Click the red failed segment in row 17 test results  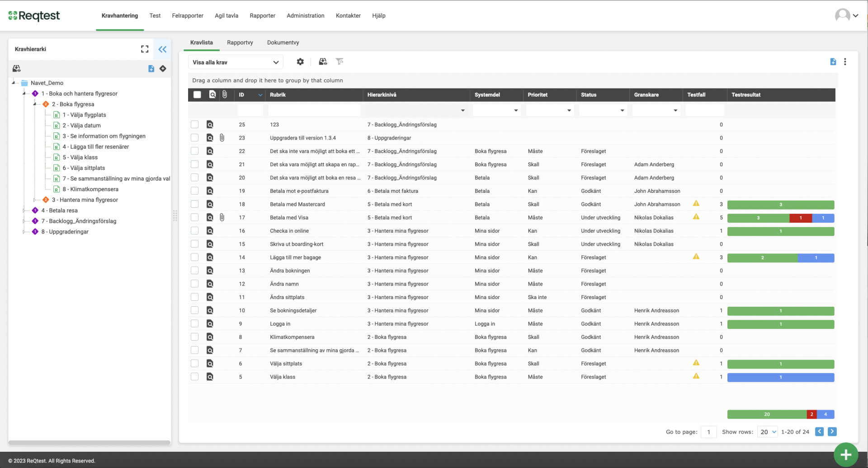click(x=800, y=218)
